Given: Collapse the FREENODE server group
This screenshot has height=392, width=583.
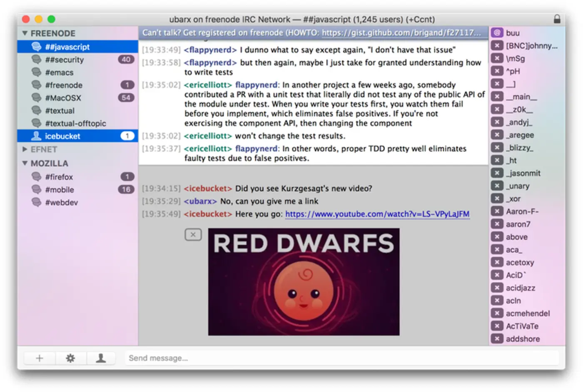Looking at the screenshot, I should pos(25,33).
